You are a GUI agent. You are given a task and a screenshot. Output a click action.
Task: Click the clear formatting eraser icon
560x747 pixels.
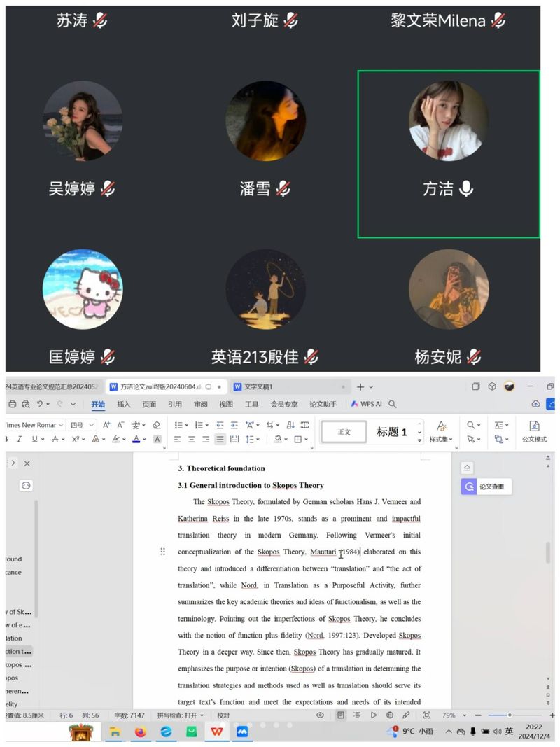tap(157, 425)
